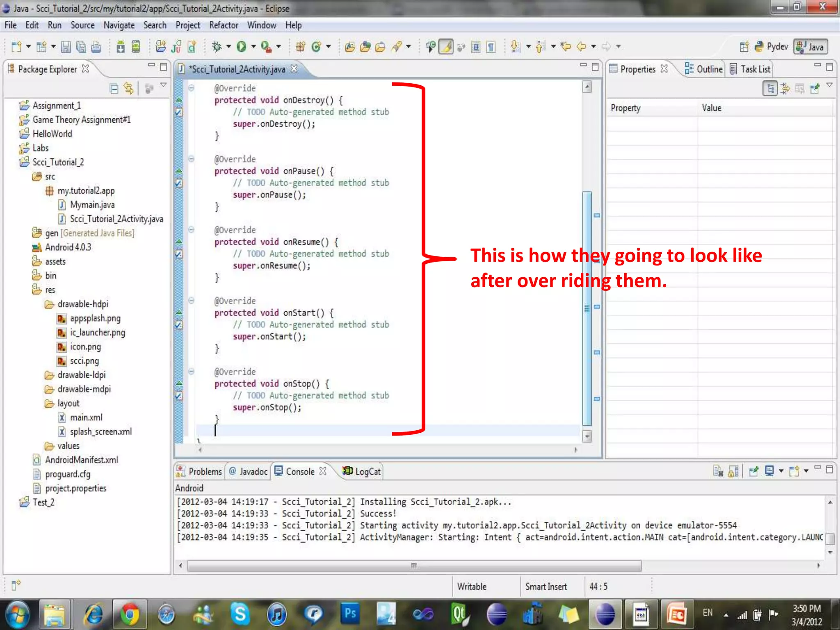The width and height of the screenshot is (840, 630).
Task: Select splash_screen.xml under layout folder
Action: click(x=101, y=431)
